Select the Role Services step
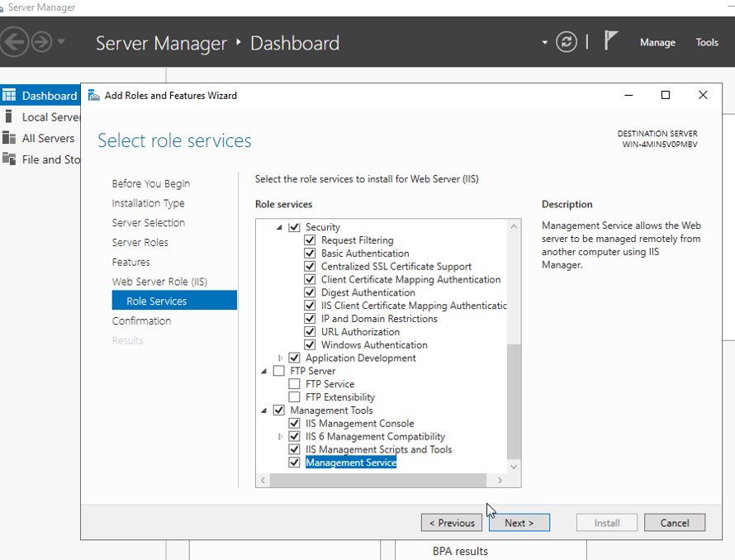 (174, 301)
